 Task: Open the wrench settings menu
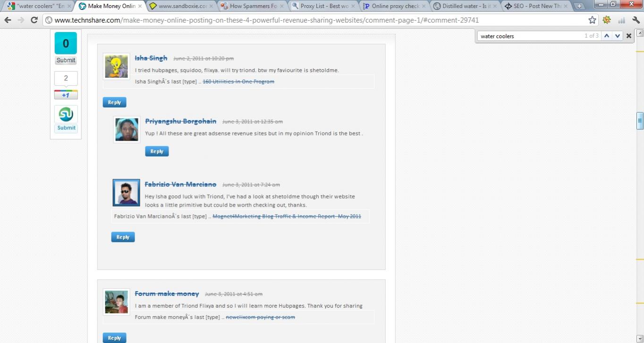tap(636, 20)
